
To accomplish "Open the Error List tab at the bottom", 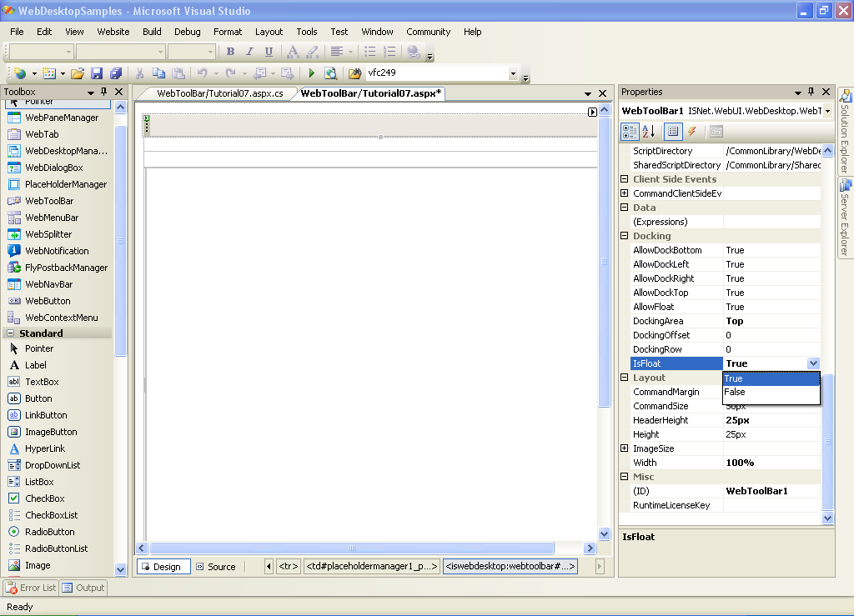I will click(31, 588).
